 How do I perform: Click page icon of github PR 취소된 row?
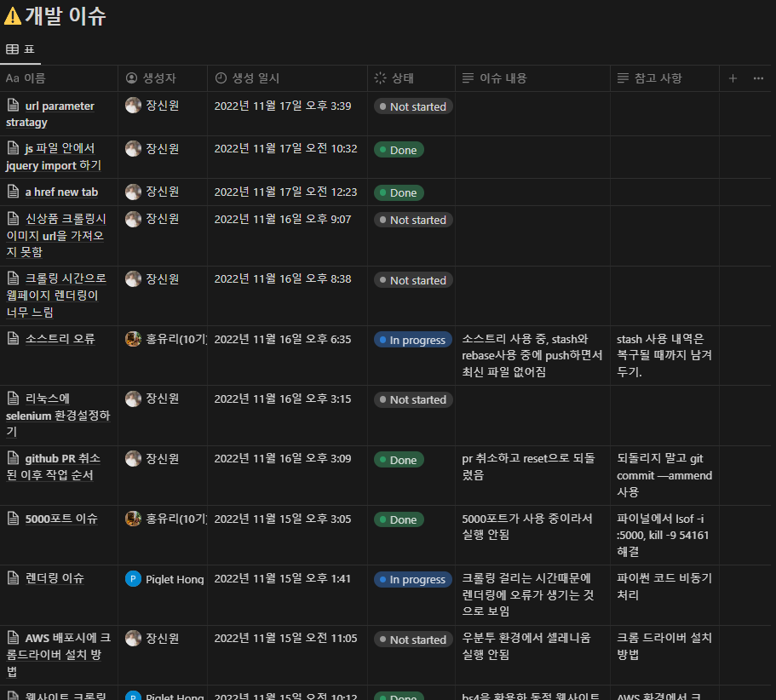click(14, 458)
